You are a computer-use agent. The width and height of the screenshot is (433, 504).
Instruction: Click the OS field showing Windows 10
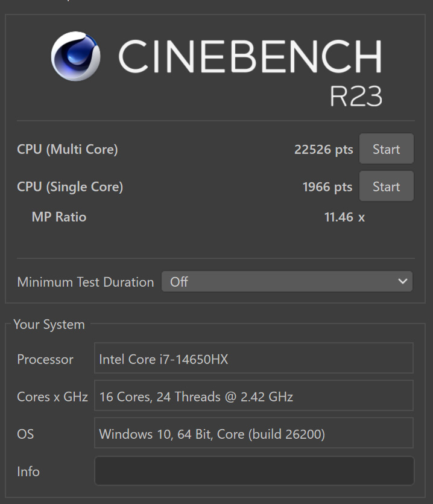(x=254, y=434)
